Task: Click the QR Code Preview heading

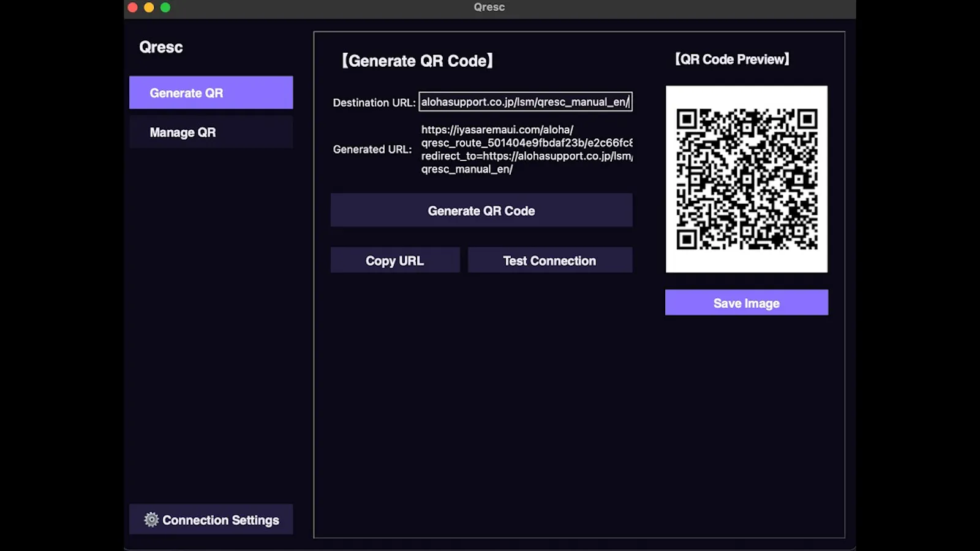Action: click(x=732, y=59)
